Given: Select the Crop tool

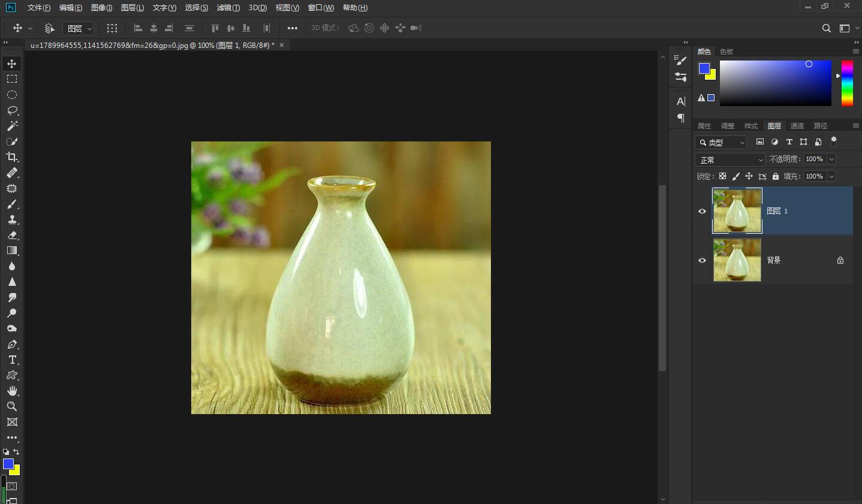Looking at the screenshot, I should (x=12, y=157).
